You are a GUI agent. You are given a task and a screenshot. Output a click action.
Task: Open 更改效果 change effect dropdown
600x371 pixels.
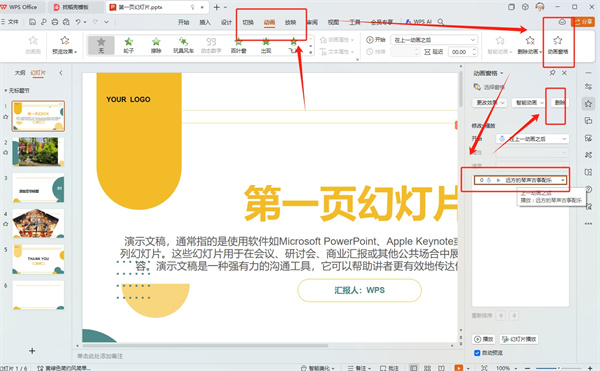pyautogui.click(x=490, y=103)
